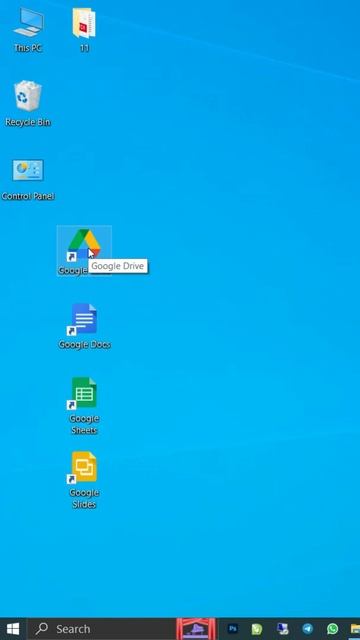Click the "Google Slides" label text
This screenshot has height=640, width=360.
(84, 498)
